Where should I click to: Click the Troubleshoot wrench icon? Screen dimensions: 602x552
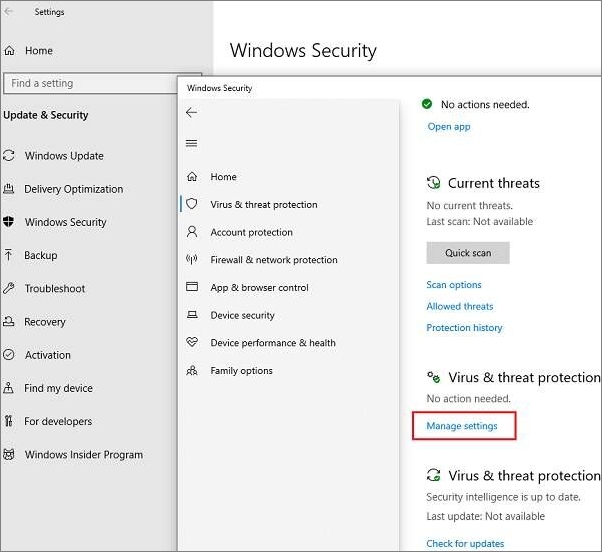click(8, 288)
